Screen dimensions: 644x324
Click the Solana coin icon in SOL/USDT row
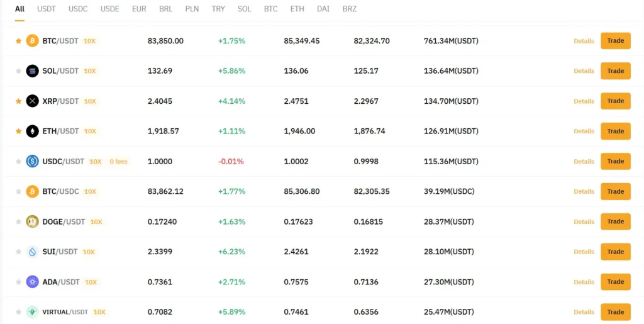coord(33,71)
